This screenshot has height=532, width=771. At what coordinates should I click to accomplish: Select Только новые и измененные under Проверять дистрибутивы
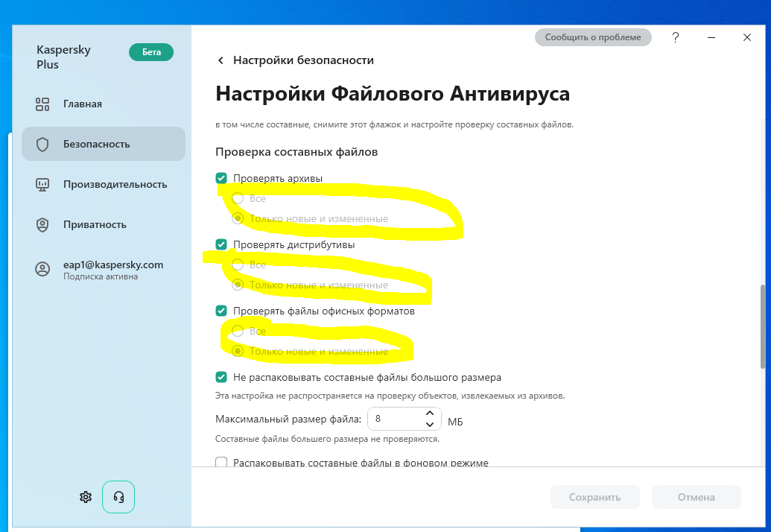point(238,285)
